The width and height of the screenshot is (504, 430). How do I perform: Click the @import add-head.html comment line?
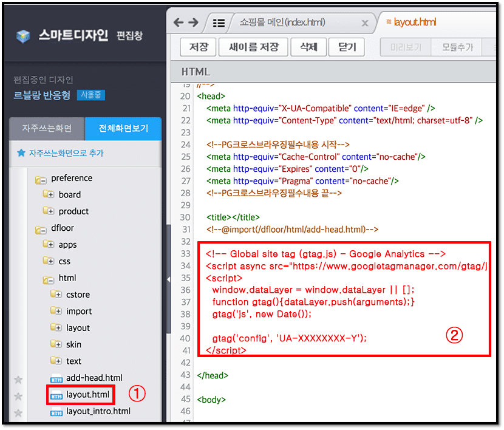[x=292, y=230]
